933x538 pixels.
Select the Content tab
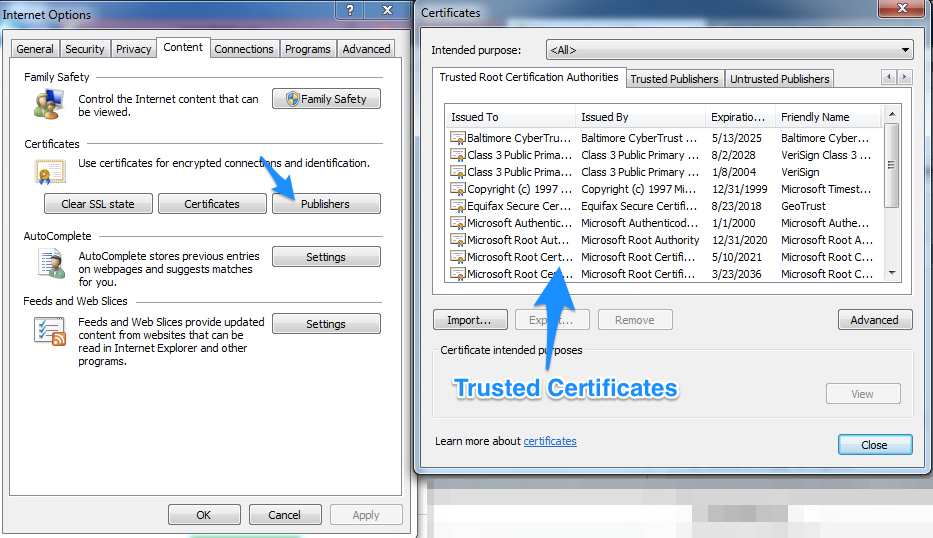pyautogui.click(x=183, y=47)
